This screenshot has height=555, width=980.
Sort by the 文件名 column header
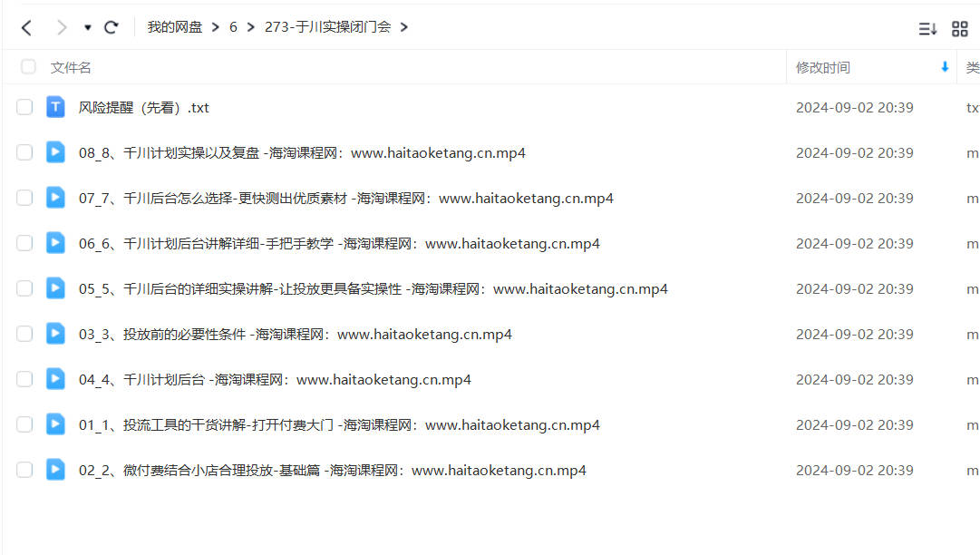coord(71,67)
